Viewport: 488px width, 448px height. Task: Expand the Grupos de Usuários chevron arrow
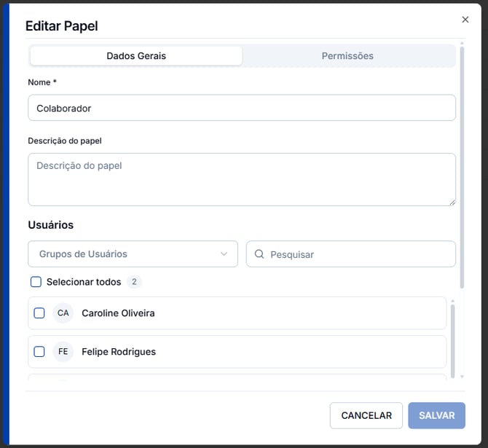pos(224,254)
